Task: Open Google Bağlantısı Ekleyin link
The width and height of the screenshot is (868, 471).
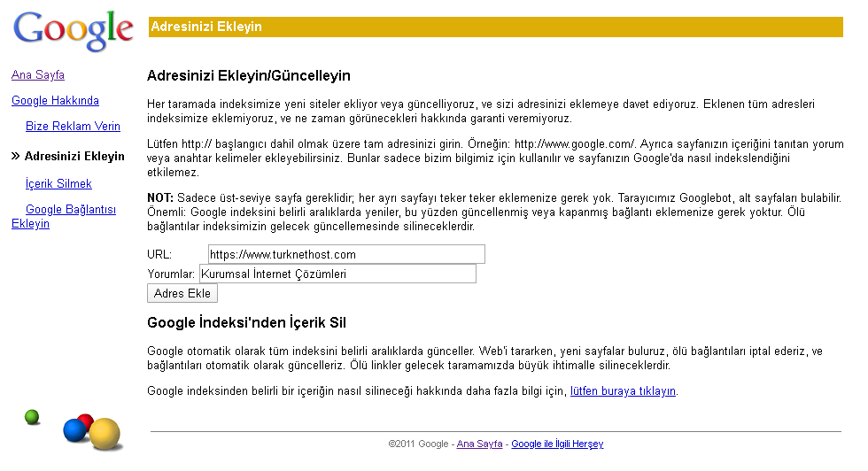Action: (x=64, y=216)
